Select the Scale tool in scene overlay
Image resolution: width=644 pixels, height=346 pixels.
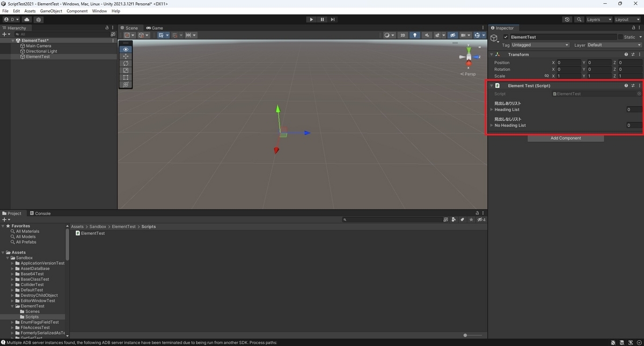tap(126, 70)
